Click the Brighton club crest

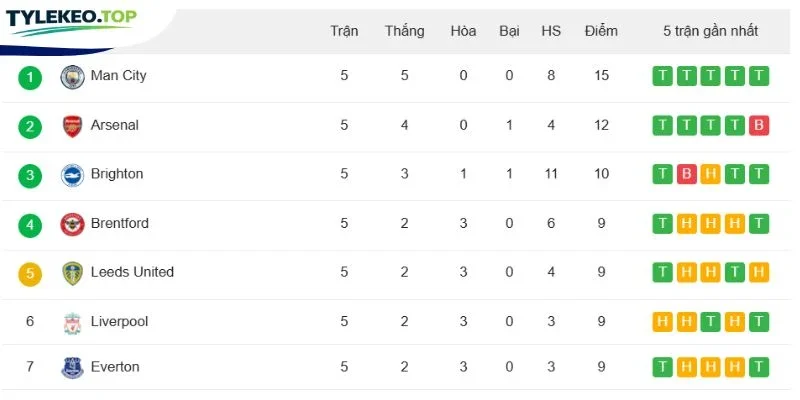click(72, 176)
